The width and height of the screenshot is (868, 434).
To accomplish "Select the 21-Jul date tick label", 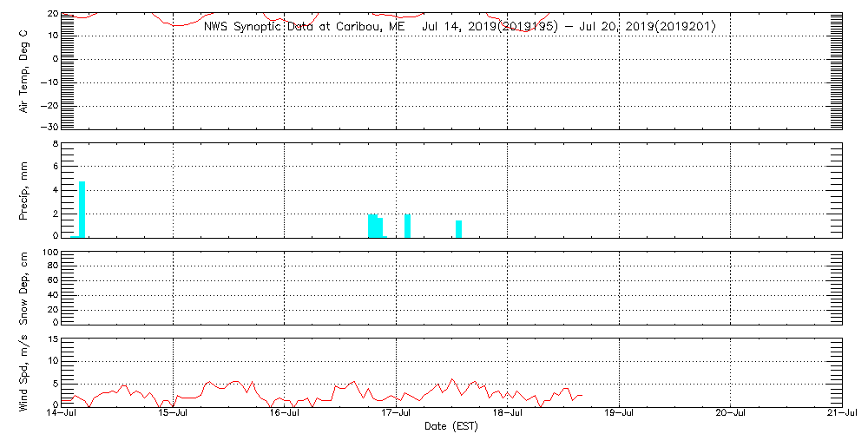I will [841, 414].
